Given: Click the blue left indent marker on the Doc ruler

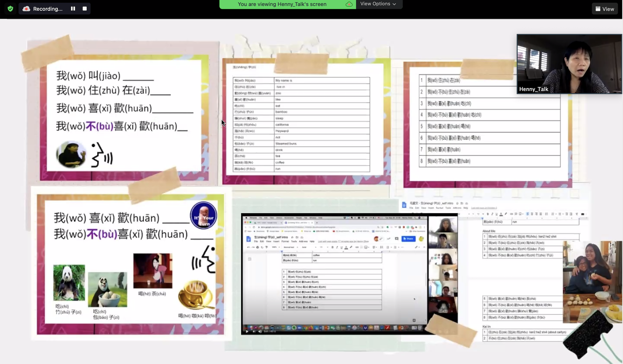Looking at the screenshot, I should point(482,218).
